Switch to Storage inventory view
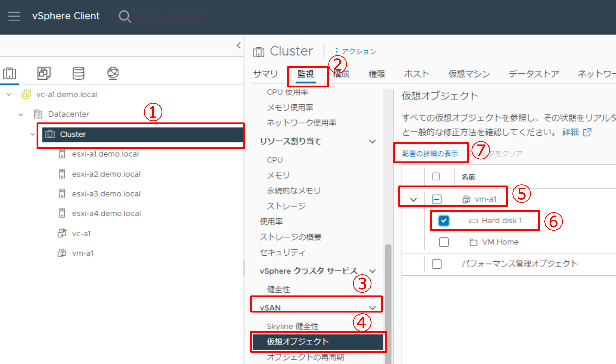Screen dimensions: 616x364 [79, 73]
